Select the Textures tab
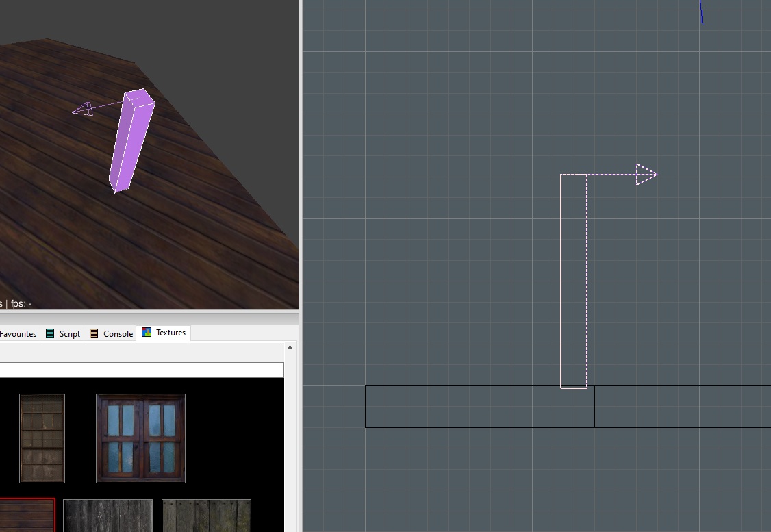771x532 pixels. click(x=170, y=333)
